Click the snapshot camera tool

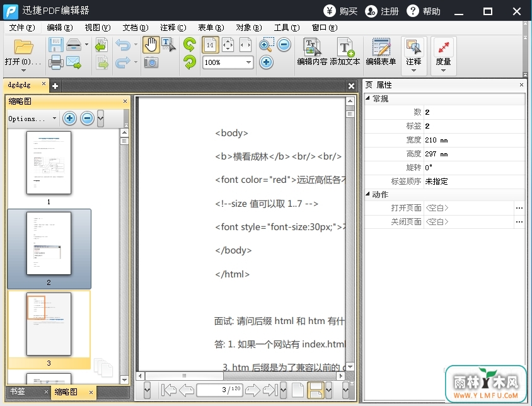(151, 62)
